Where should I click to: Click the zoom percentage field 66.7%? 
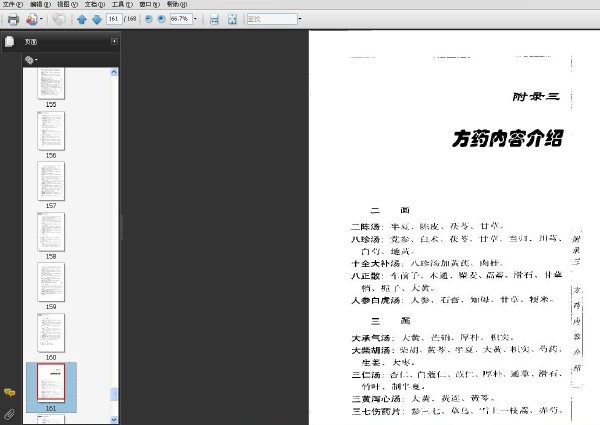tap(181, 19)
